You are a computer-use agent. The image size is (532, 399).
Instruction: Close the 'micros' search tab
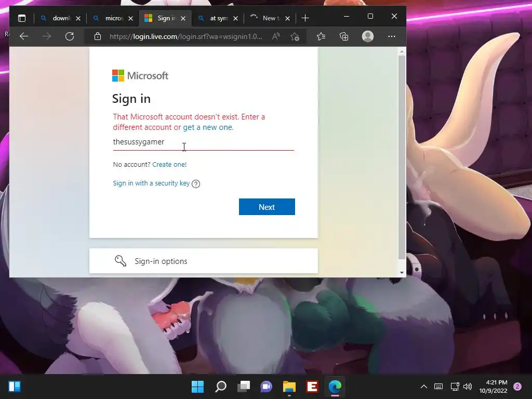click(130, 18)
